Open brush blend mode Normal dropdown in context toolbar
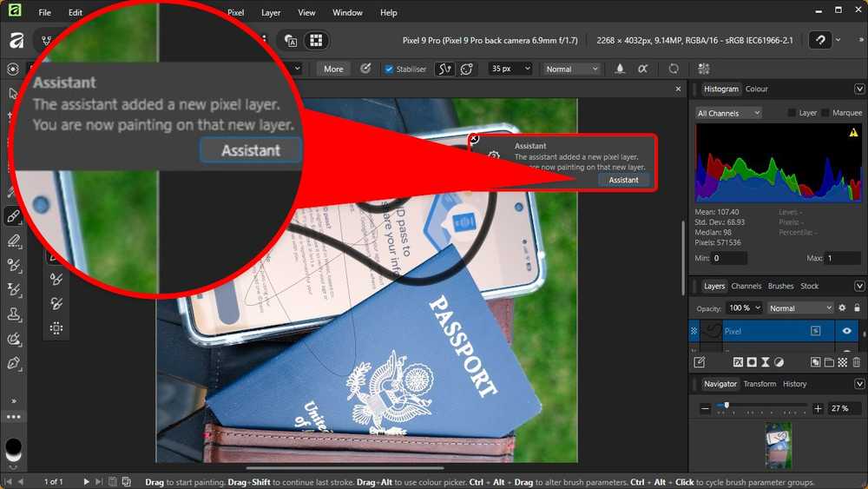Image resolution: width=868 pixels, height=489 pixels. coord(572,69)
